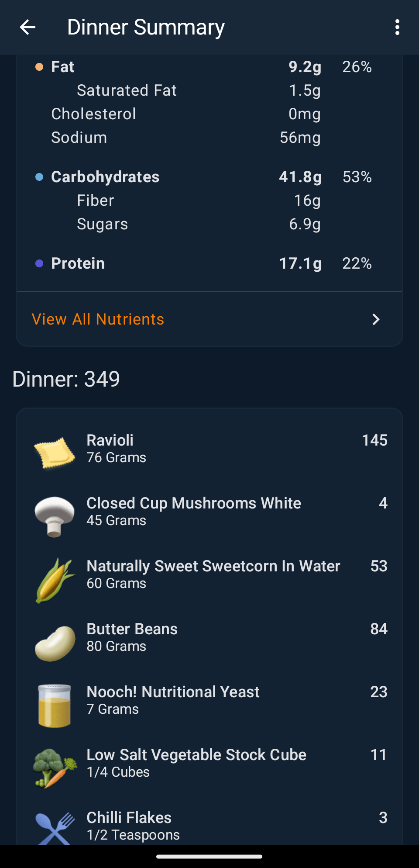Screen dimensions: 419x868
Task: Tap the orange Fat color dot
Action: [39, 67]
